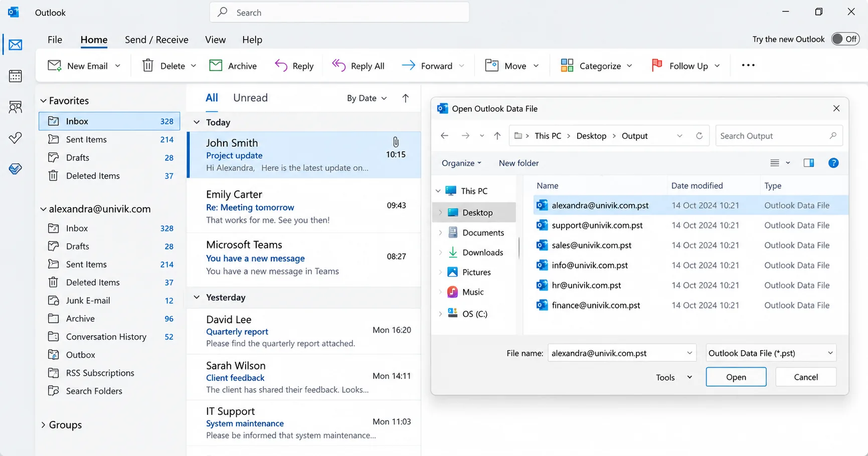Open the View tab
The height and width of the screenshot is (456, 868).
(x=215, y=40)
